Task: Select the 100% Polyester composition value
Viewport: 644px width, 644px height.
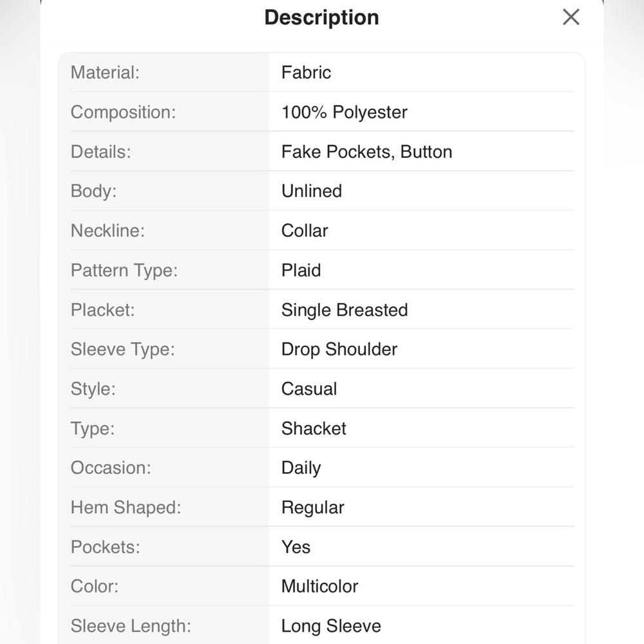Action: pyautogui.click(x=344, y=112)
